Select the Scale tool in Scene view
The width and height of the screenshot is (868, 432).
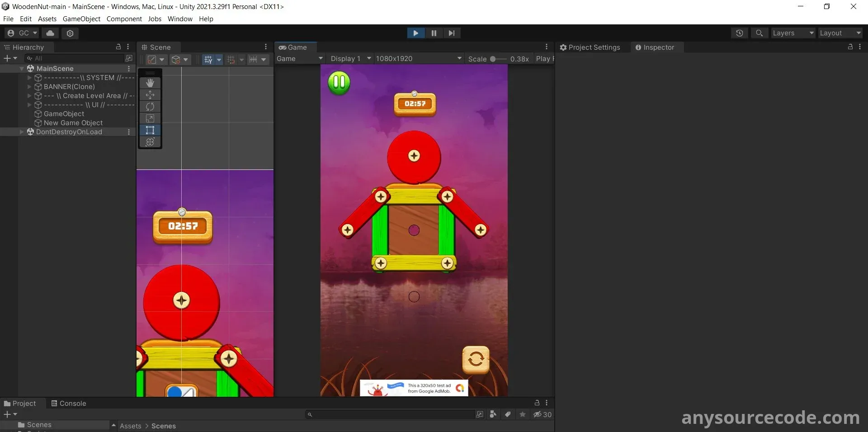pos(150,118)
